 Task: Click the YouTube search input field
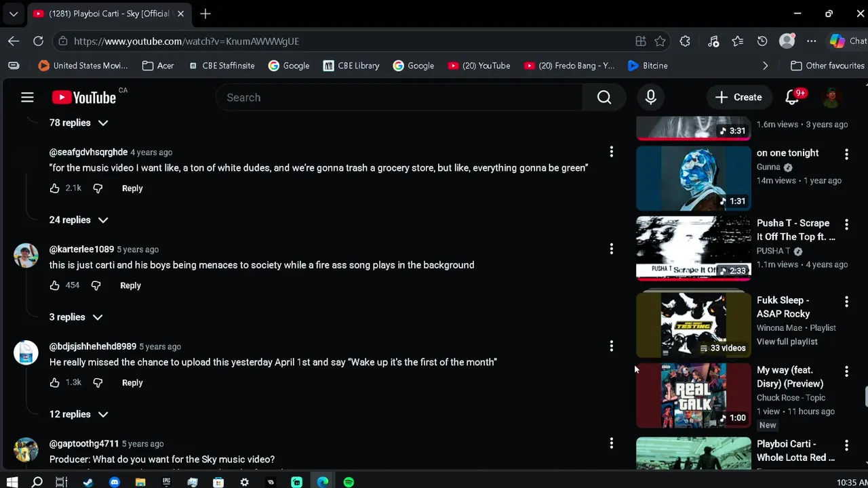click(399, 98)
